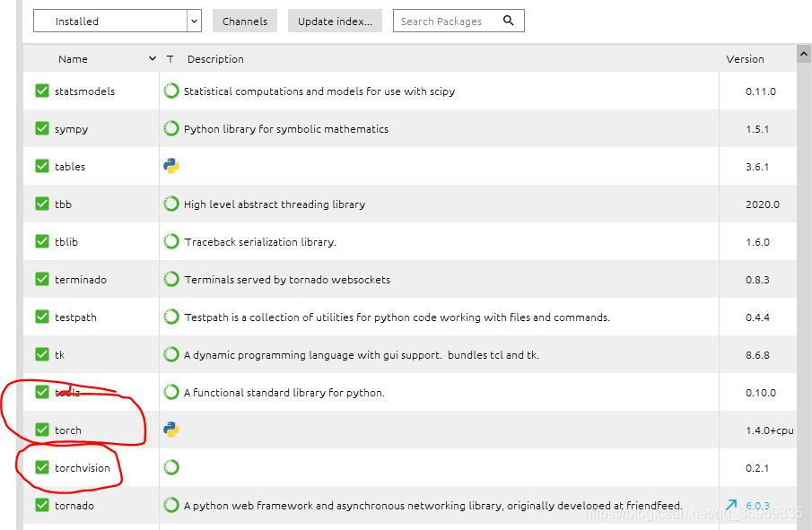Click the Installed dropdown arrow

click(194, 22)
